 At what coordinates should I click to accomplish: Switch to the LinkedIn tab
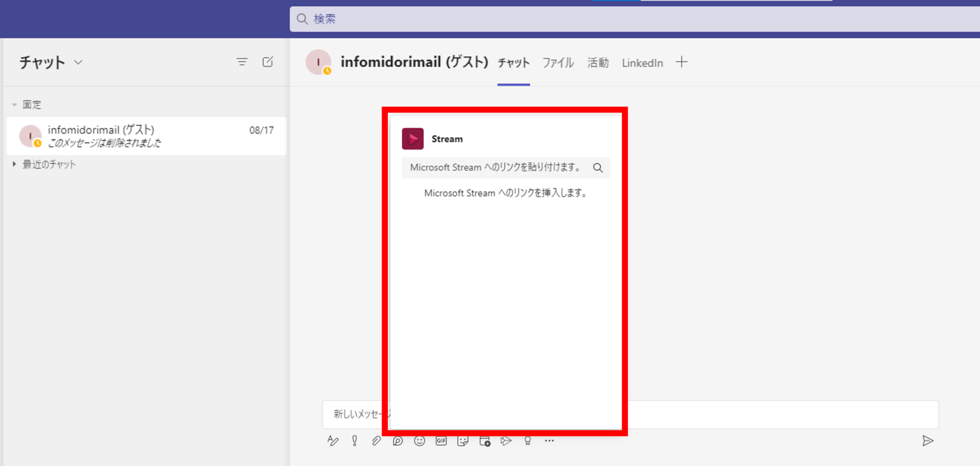pos(642,63)
